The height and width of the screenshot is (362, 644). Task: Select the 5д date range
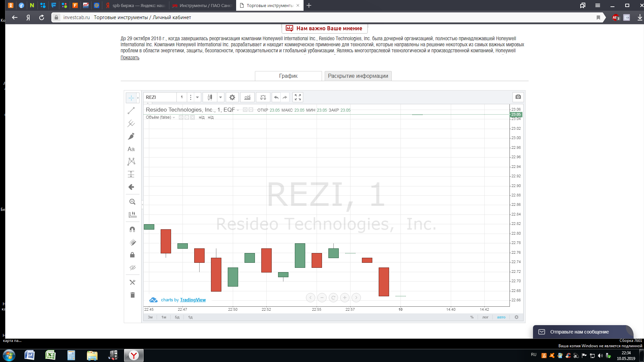177,317
